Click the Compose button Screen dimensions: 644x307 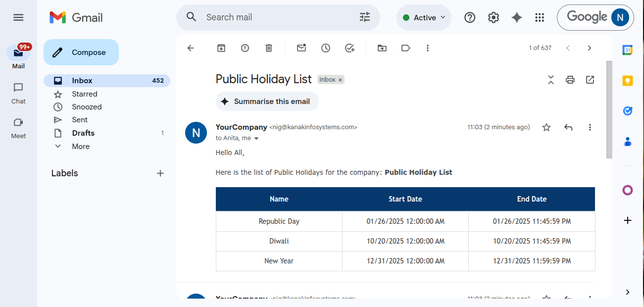pos(81,52)
